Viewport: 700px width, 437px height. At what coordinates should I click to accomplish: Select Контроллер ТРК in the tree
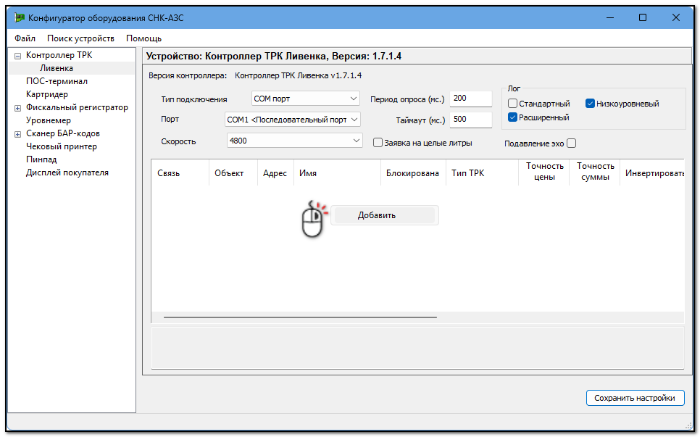click(x=59, y=55)
